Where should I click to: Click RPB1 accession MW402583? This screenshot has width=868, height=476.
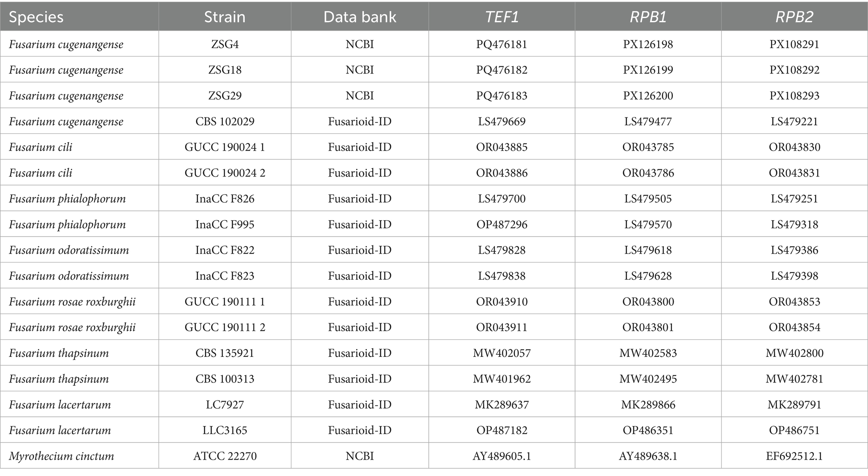tap(648, 353)
